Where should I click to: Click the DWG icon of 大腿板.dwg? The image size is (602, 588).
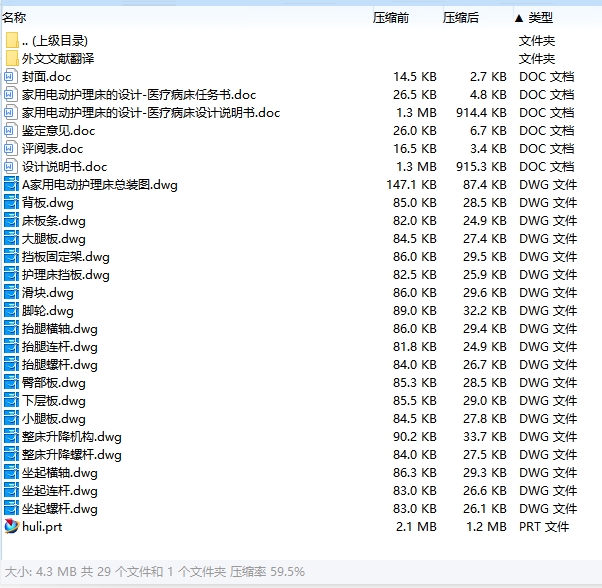(11, 239)
